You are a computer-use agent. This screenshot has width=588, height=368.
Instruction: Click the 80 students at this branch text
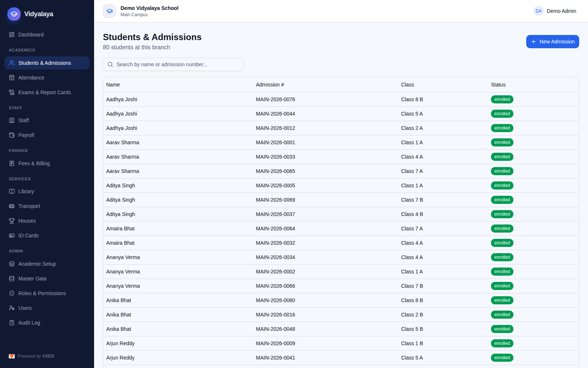136,47
